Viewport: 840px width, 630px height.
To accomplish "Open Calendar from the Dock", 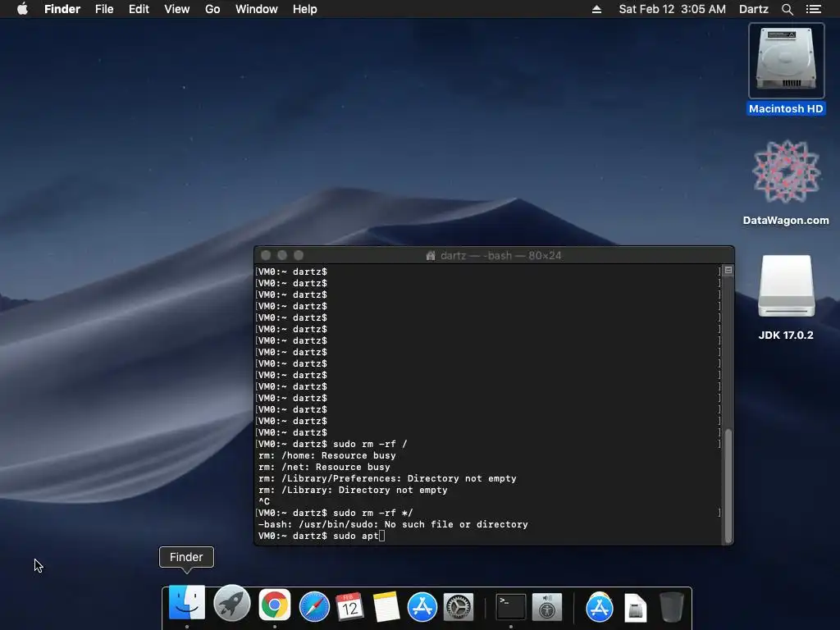I will (x=349, y=606).
